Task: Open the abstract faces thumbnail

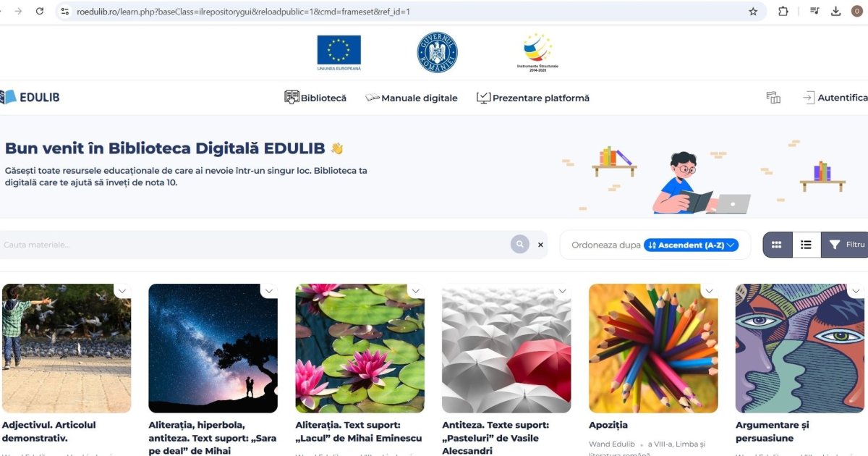Action: point(800,348)
